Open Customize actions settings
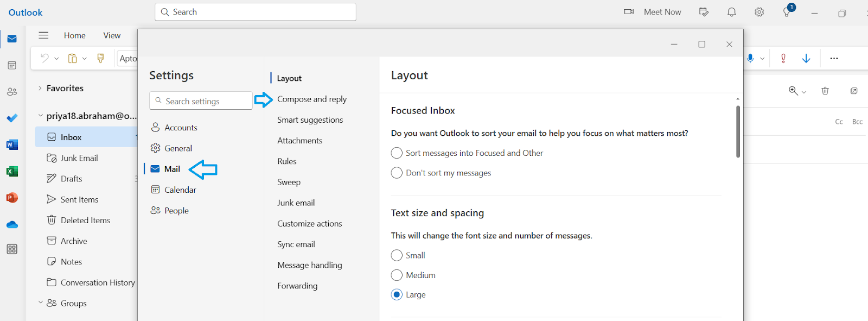The height and width of the screenshot is (321, 868). pyautogui.click(x=310, y=224)
